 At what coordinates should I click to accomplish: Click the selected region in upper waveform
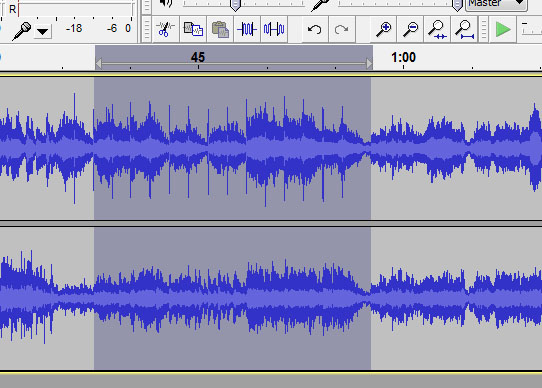[232, 149]
